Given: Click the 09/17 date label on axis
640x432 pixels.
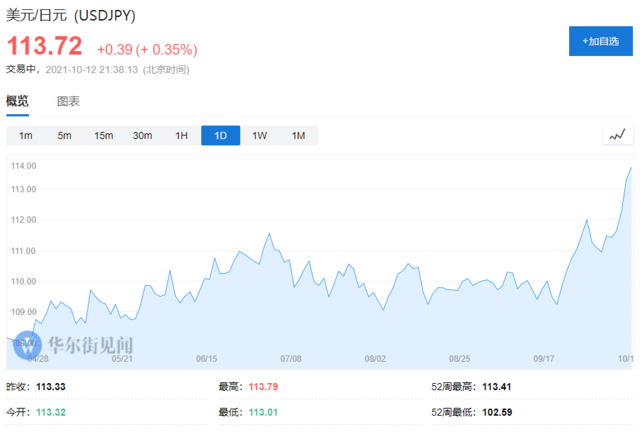Looking at the screenshot, I should tap(545, 357).
